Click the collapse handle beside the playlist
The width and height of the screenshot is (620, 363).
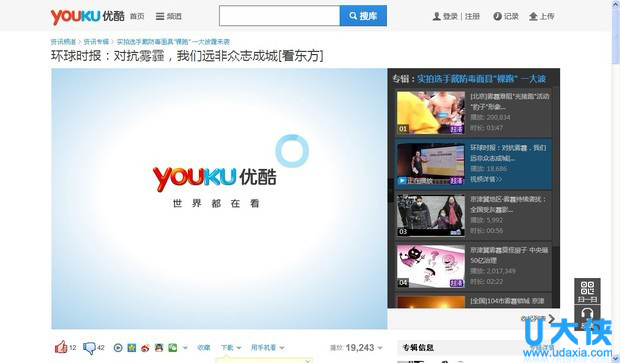point(390,190)
